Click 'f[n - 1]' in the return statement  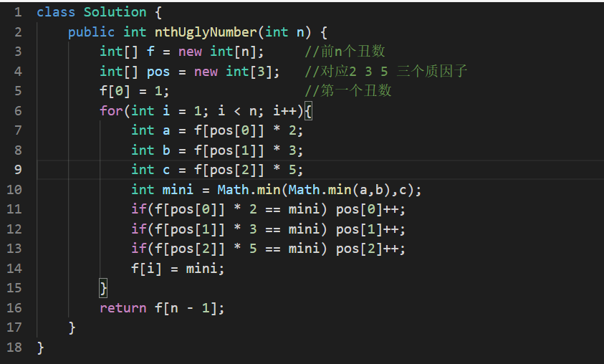point(187,308)
